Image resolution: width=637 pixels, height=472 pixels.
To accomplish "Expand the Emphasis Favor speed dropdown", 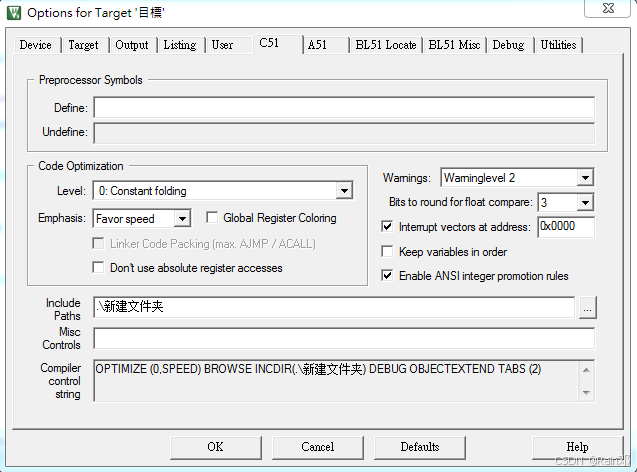I will click(182, 219).
